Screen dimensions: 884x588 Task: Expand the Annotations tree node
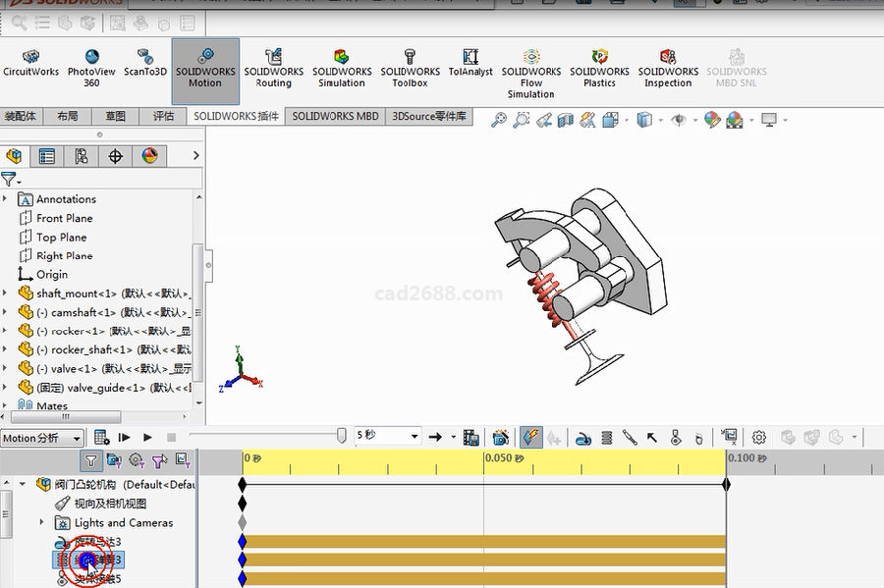6,199
